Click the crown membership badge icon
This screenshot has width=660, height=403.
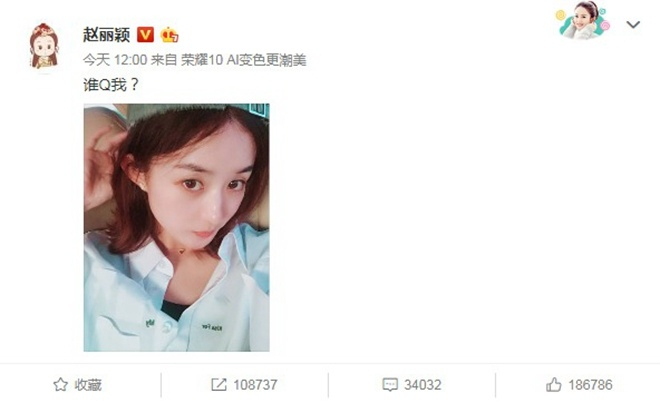pyautogui.click(x=169, y=35)
